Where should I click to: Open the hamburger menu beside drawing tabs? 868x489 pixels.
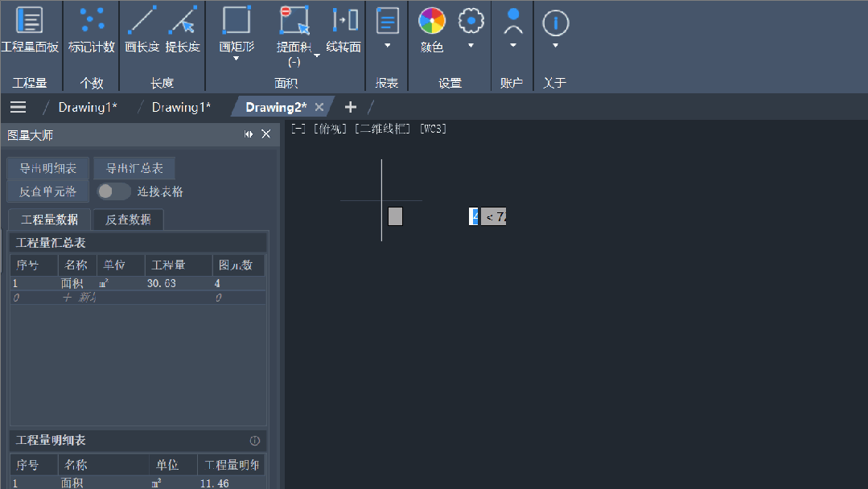click(19, 107)
